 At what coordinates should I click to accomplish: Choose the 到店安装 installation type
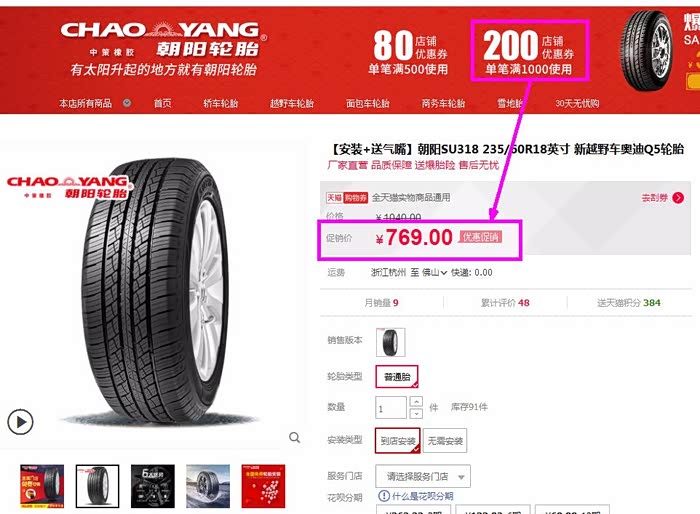[x=398, y=441]
